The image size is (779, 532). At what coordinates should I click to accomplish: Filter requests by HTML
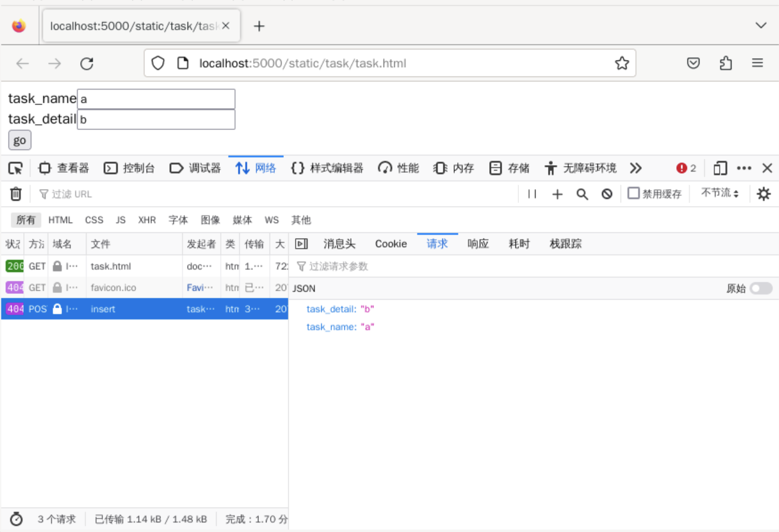pos(61,220)
